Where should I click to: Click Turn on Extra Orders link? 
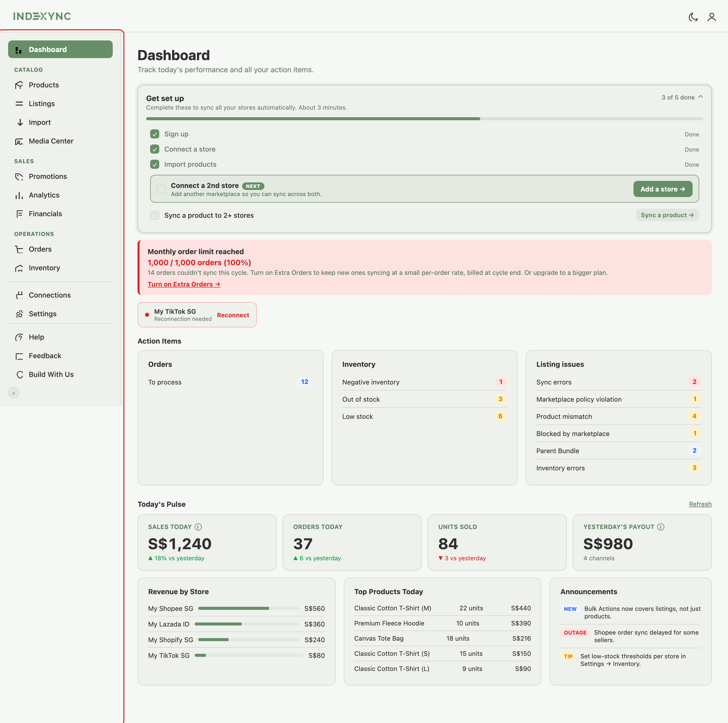click(x=184, y=284)
